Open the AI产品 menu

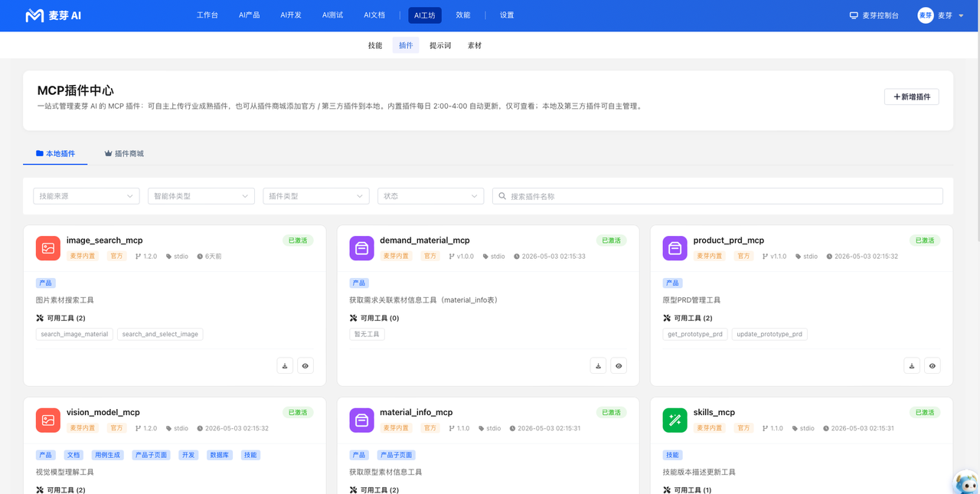coord(250,15)
